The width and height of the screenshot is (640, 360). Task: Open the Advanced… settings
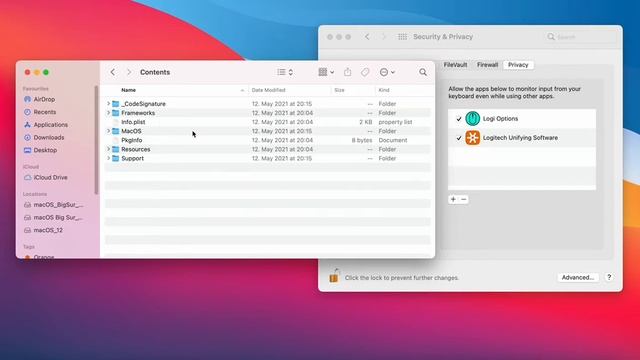pyautogui.click(x=578, y=278)
